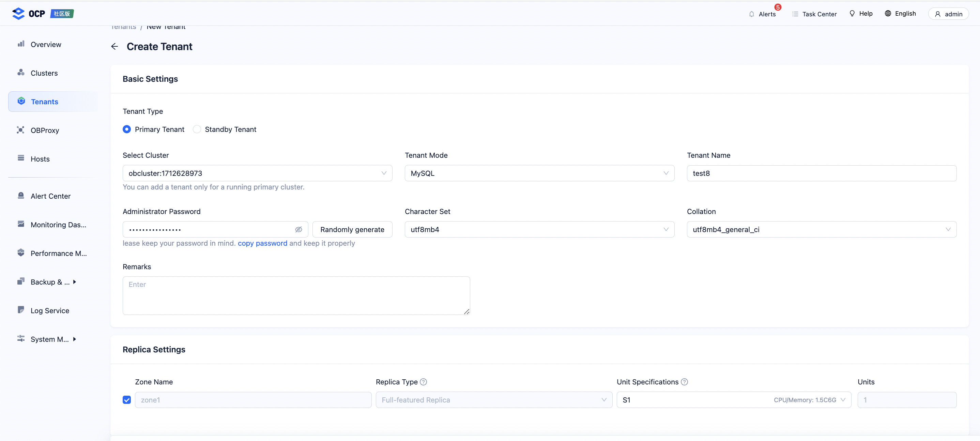Open the Overview bar chart icon
This screenshot has width=980, height=441.
(21, 44)
